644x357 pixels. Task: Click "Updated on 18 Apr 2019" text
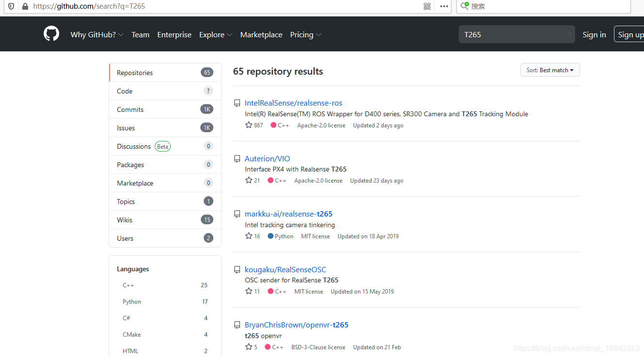point(368,236)
